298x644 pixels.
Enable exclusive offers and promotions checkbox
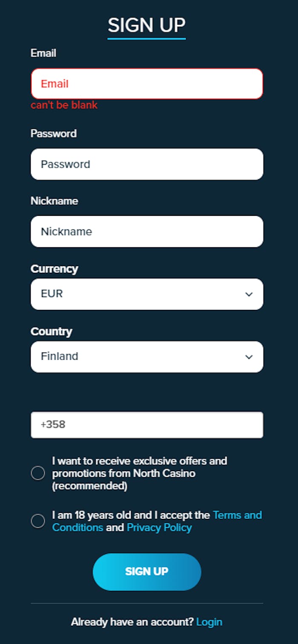click(38, 473)
